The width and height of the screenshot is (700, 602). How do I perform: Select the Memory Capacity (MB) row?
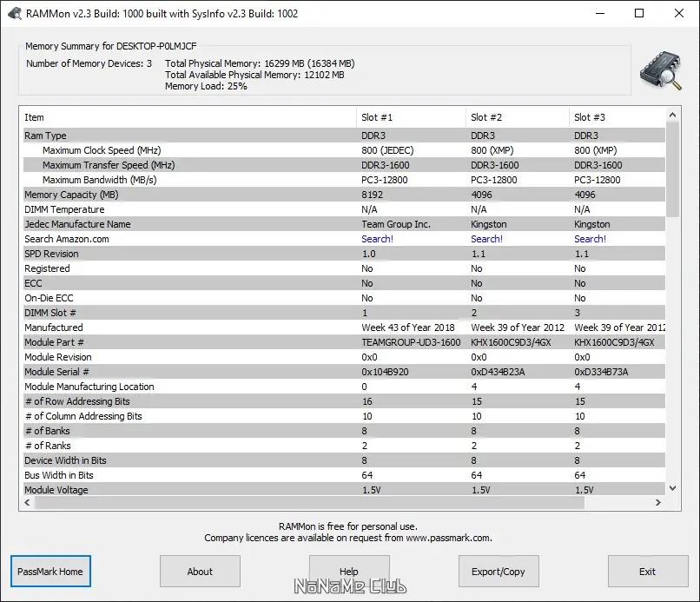tap(344, 195)
